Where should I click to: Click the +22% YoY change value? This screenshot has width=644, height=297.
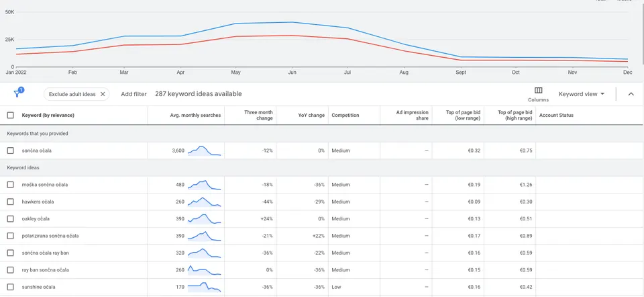tap(318, 236)
